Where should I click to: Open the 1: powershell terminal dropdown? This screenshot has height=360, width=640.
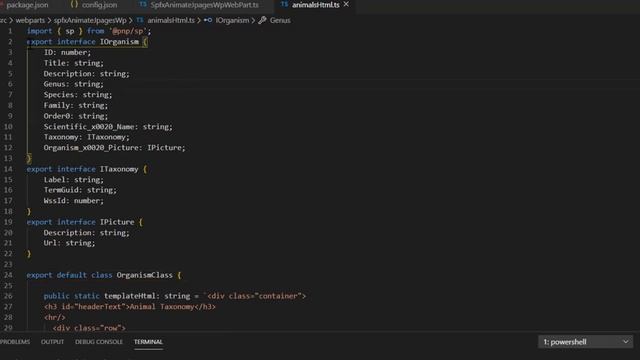(x=585, y=342)
